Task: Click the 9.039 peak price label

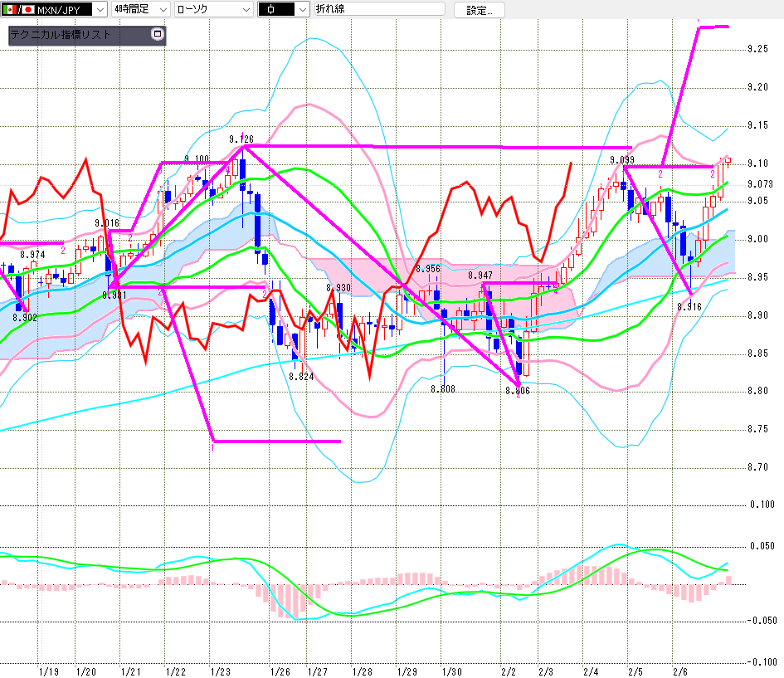Action: (622, 159)
